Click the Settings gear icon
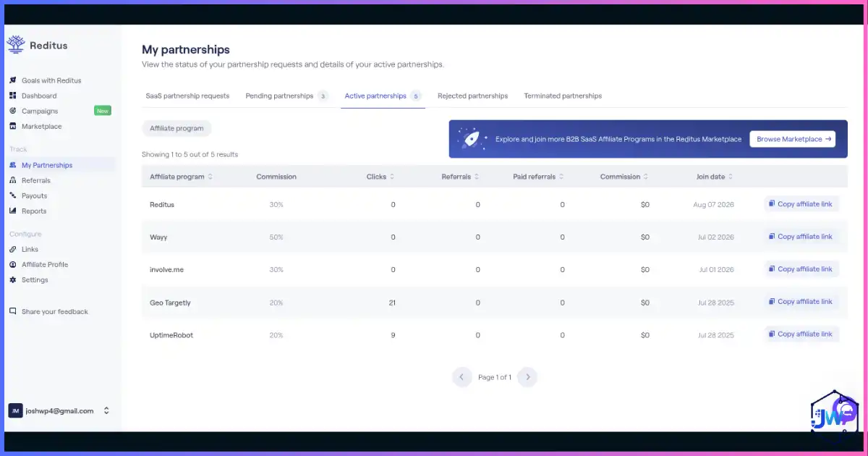868x456 pixels. [x=13, y=279]
